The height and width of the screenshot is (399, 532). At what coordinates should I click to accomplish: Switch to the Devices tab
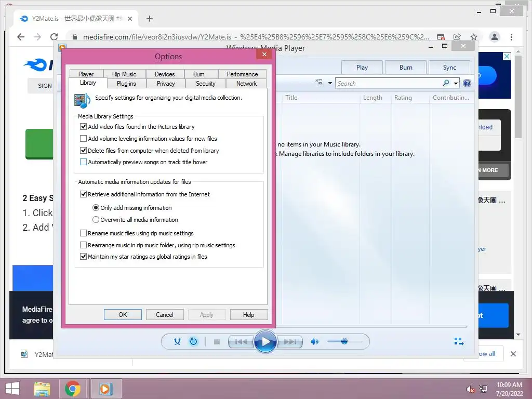165,74
